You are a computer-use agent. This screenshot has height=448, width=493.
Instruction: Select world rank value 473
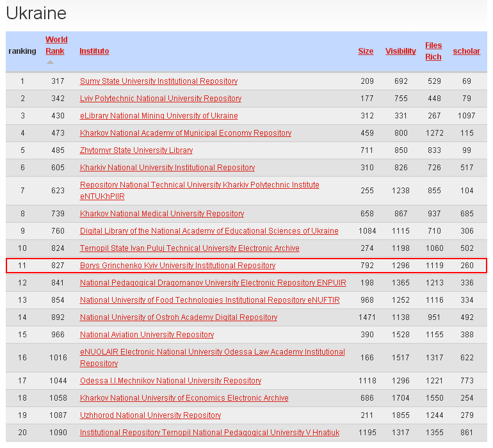[58, 133]
